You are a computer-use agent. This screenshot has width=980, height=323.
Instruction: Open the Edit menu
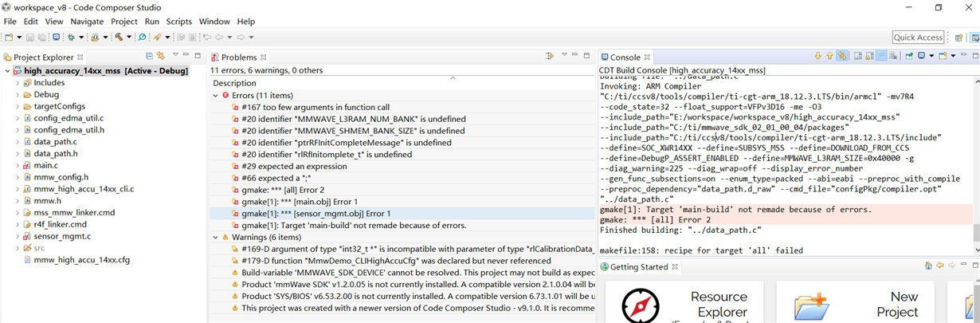pyautogui.click(x=31, y=22)
